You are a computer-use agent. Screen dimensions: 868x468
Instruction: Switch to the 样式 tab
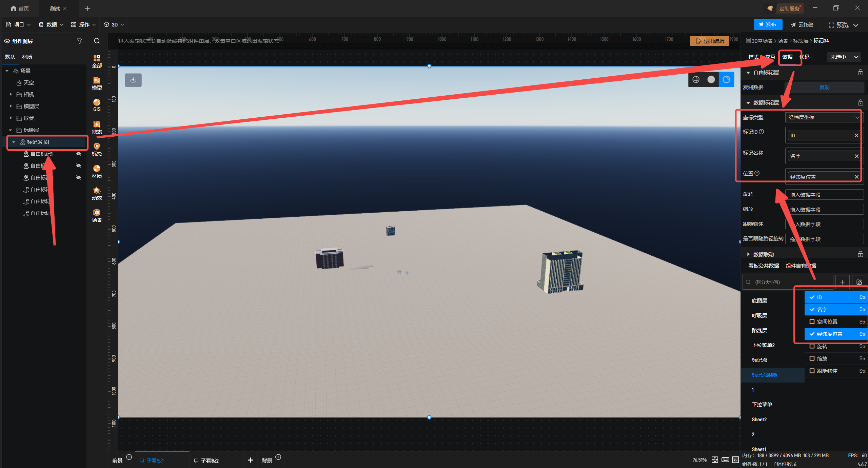click(x=753, y=57)
